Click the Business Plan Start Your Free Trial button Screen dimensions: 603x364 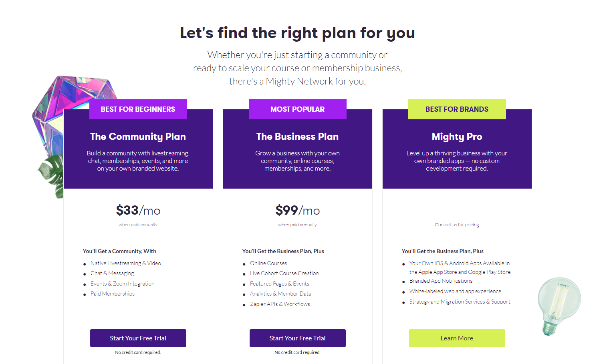coord(297,338)
